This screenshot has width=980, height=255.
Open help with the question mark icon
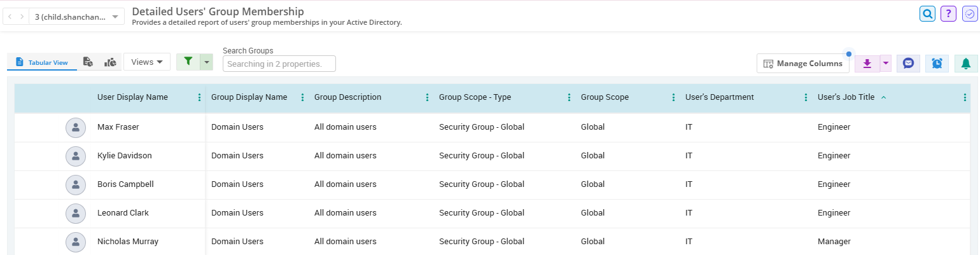click(948, 13)
